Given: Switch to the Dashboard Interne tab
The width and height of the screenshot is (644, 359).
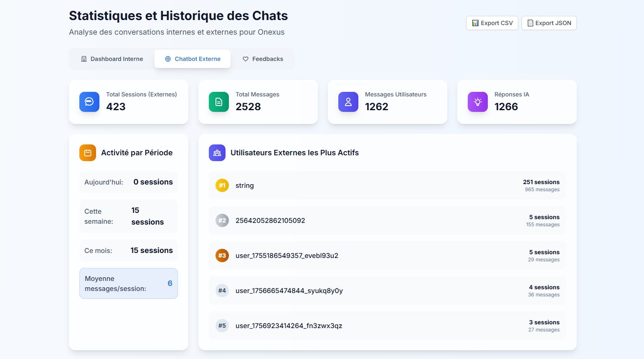Looking at the screenshot, I should click(111, 59).
